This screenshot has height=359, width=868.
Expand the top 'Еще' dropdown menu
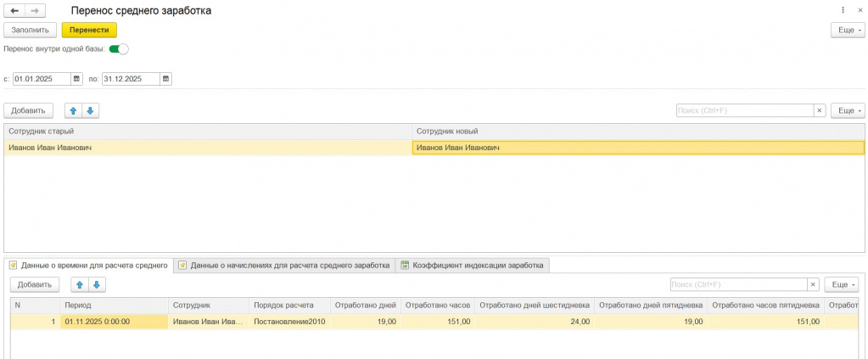pyautogui.click(x=848, y=30)
